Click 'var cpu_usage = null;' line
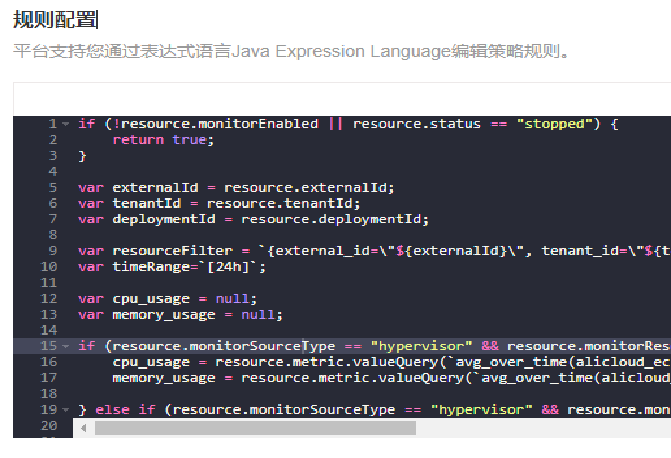The image size is (671, 458). 167,298
